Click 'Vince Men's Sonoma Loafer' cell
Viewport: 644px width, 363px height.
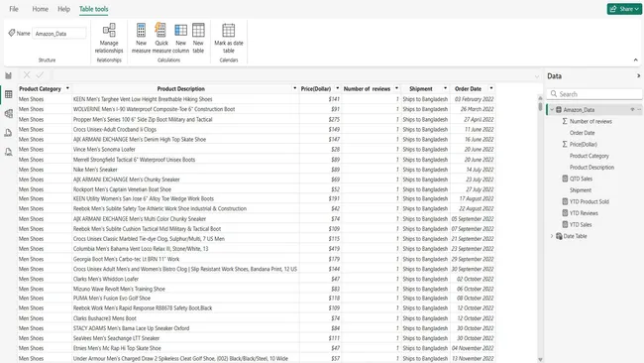[x=185, y=149]
